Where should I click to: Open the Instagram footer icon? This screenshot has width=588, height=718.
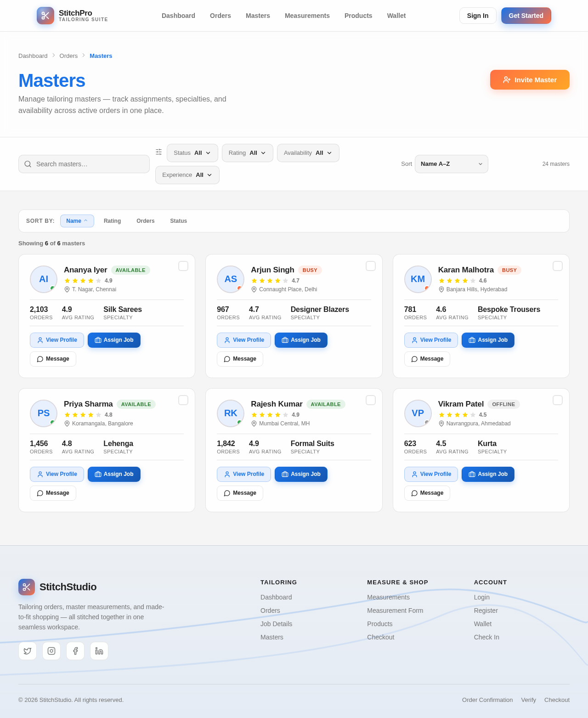click(51, 651)
